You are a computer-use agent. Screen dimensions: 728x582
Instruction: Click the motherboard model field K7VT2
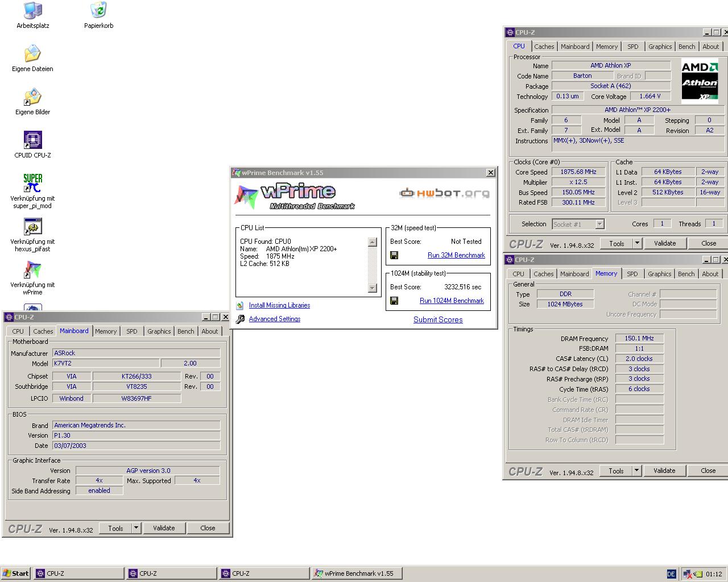pos(106,363)
